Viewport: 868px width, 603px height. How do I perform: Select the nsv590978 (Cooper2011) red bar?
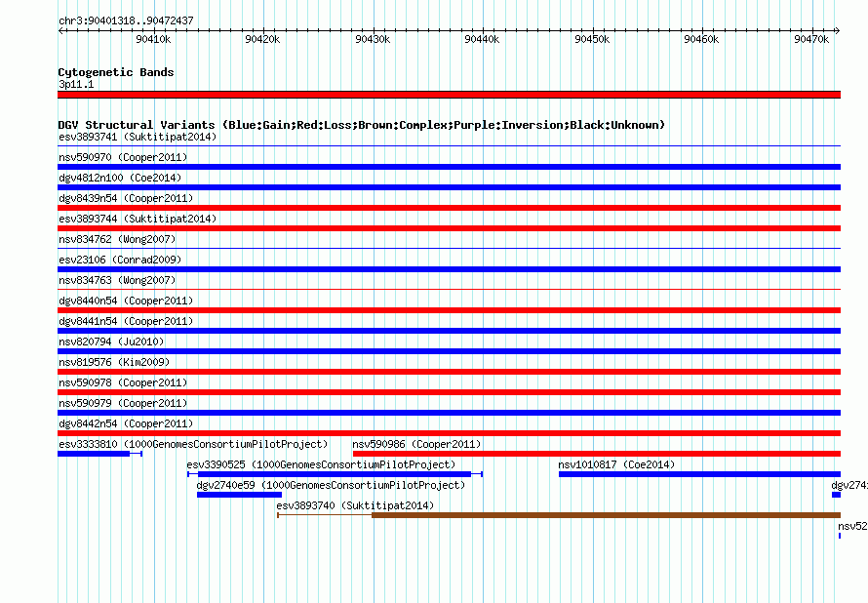(x=449, y=392)
